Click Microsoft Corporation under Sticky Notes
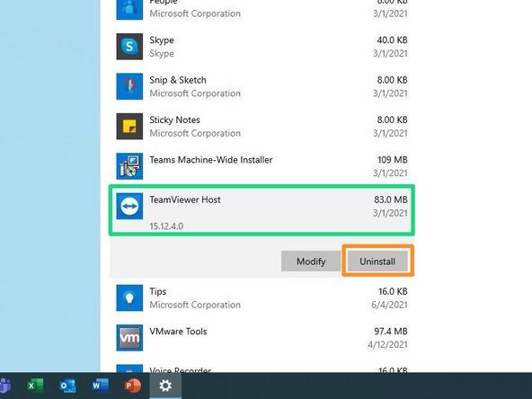This screenshot has width=532, height=399. coord(195,133)
